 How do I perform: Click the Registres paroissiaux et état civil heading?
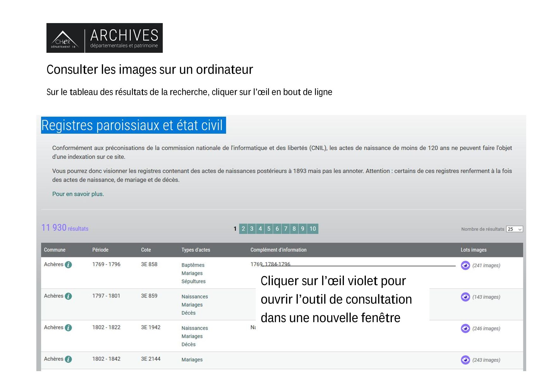coord(133,125)
